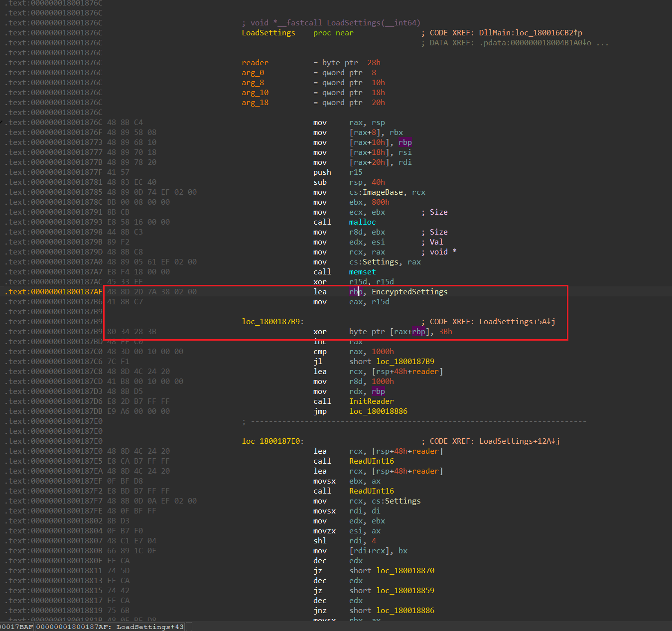
Task: Select the EncryptedSettings operand
Action: pos(409,292)
